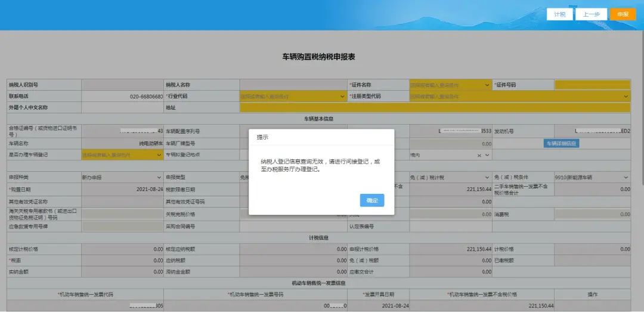This screenshot has width=644, height=312.
Task: Expand the 是否办理车辆登记 dropdown
Action: tap(122, 155)
